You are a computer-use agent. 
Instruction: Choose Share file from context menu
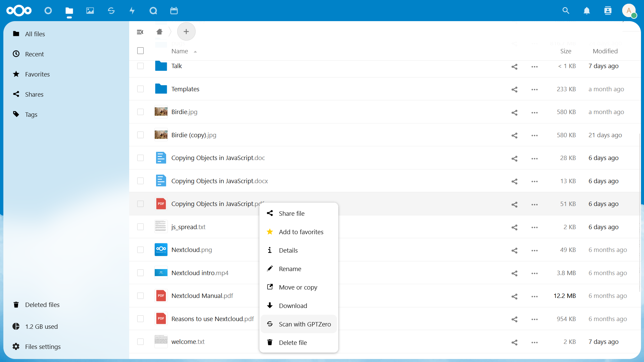point(299,213)
